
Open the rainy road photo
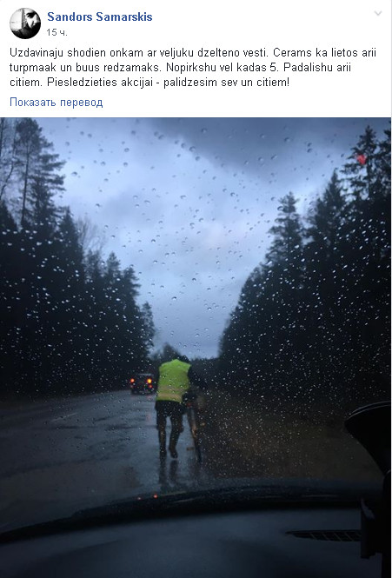196,348
